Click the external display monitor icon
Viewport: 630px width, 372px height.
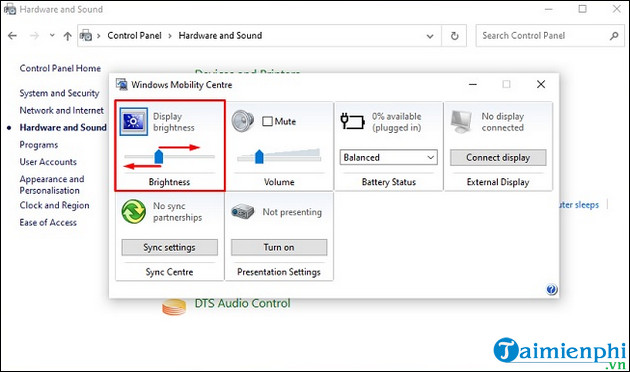click(x=461, y=121)
